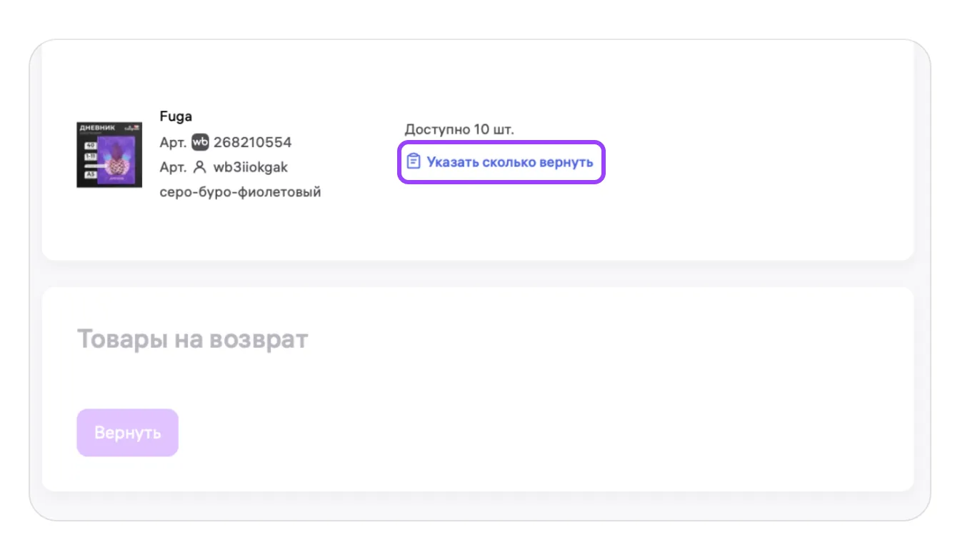This screenshot has height=560, width=960.
Task: Click the 'серо-буро-фиолетовый' color label
Action: click(x=240, y=192)
